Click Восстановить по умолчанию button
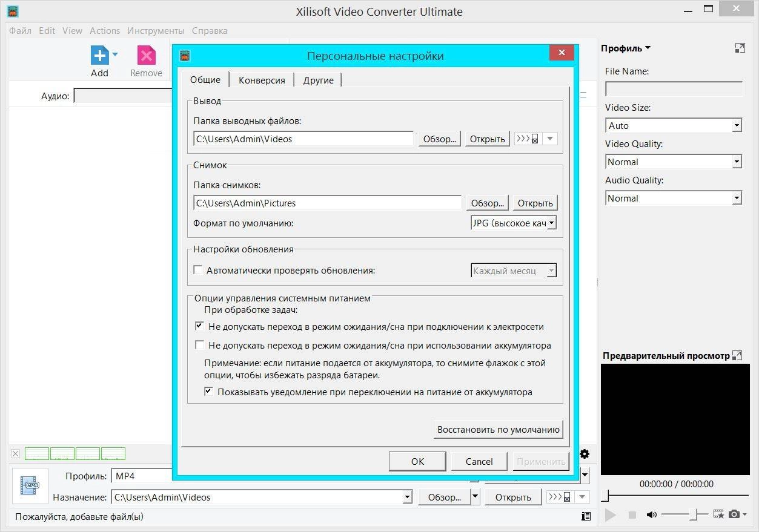The image size is (759, 532). coord(499,429)
